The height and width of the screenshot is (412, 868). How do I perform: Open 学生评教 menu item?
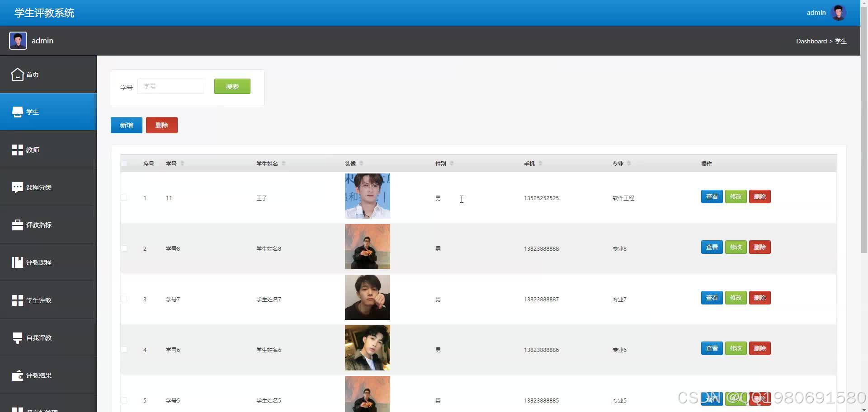click(x=48, y=300)
